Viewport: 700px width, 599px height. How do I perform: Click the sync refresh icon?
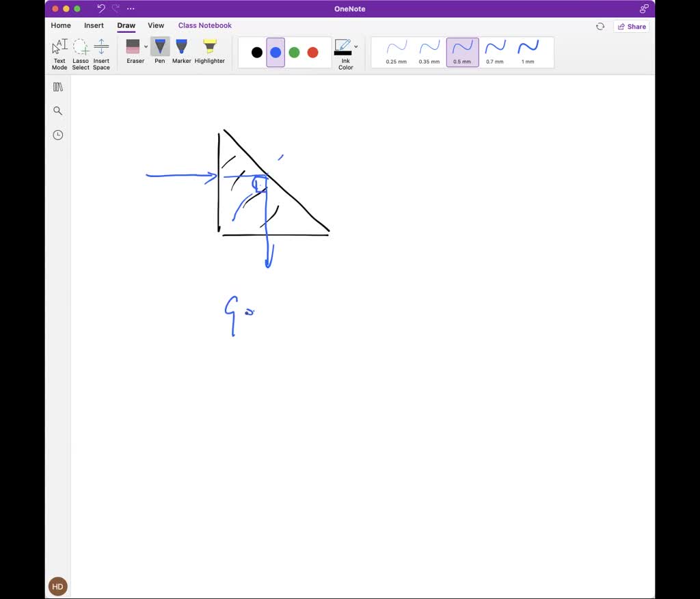600,26
